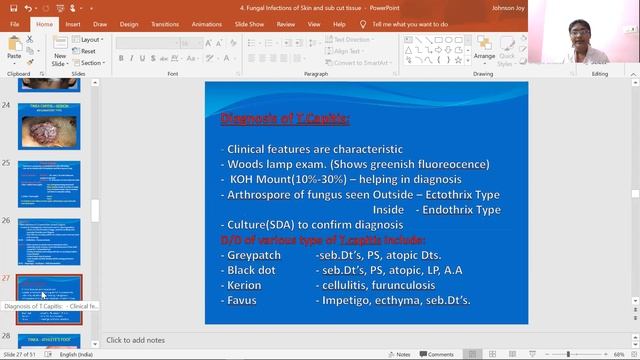Viewport: 640px width, 360px height.
Task: Switch to the Design tab
Action: tap(129, 24)
